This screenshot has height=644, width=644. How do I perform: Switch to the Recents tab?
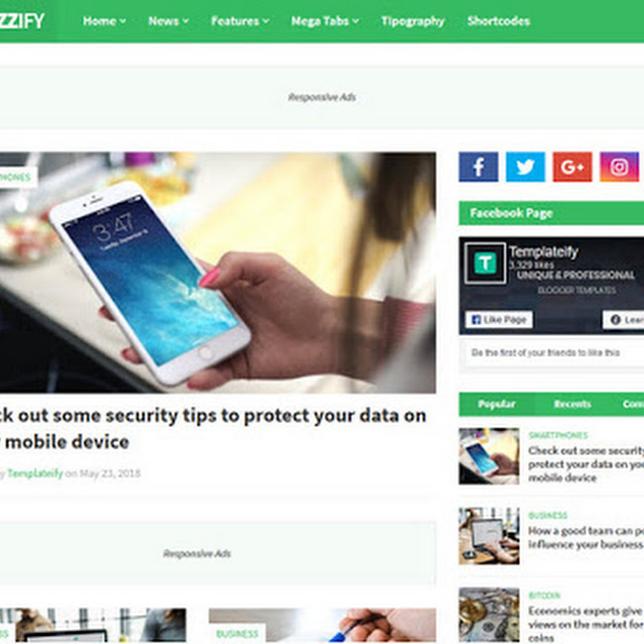[x=572, y=404]
